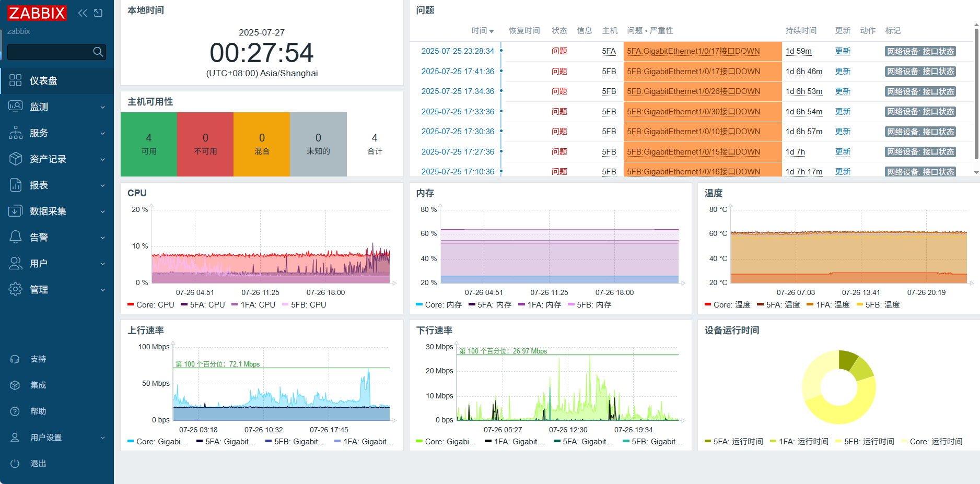The height and width of the screenshot is (484, 980).
Task: Click the 退出 power icon
Action: pos(15,464)
